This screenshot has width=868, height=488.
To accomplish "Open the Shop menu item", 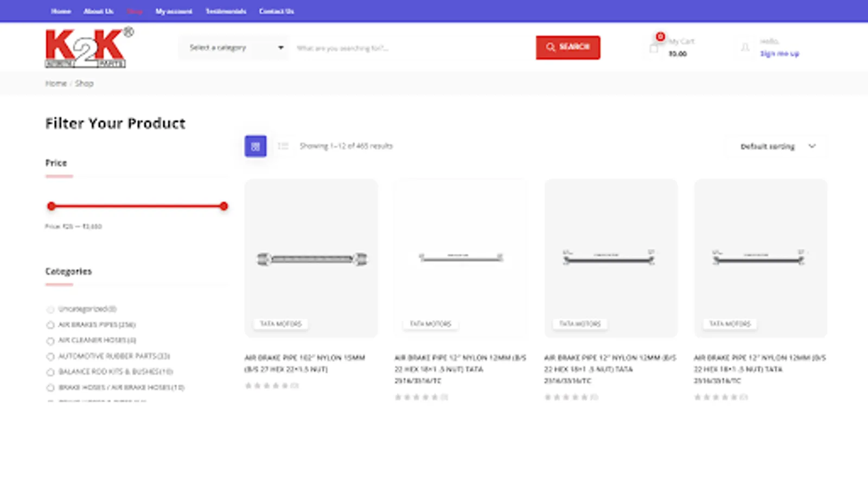I will [135, 11].
